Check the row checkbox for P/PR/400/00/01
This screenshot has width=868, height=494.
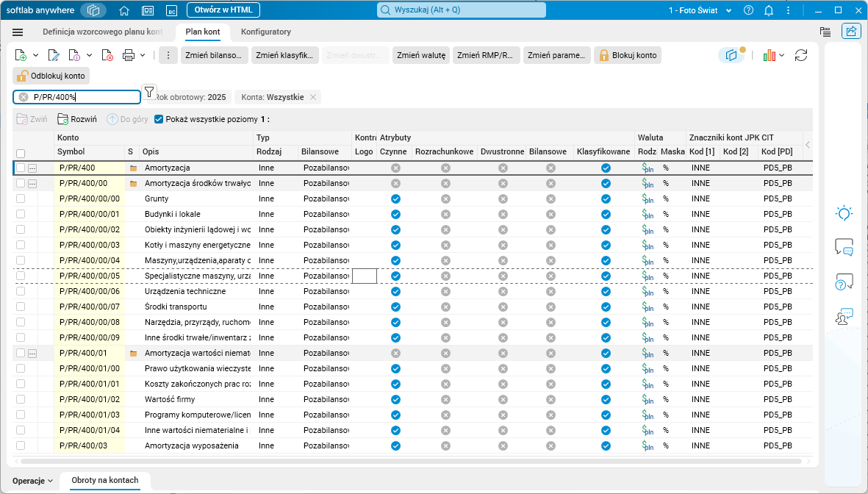point(21,214)
